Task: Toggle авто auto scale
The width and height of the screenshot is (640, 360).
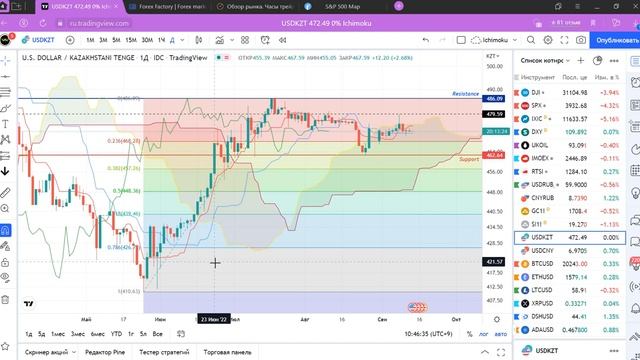Action: pos(500,334)
